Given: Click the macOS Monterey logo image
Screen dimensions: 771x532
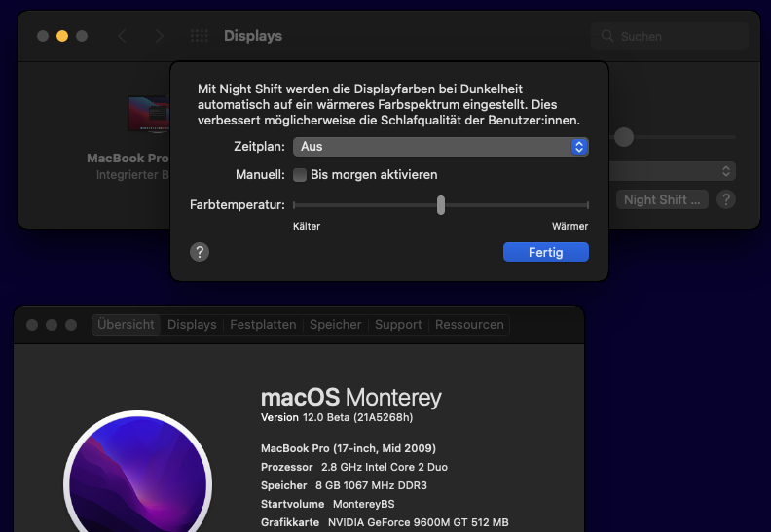Looking at the screenshot, I should coord(137,474).
